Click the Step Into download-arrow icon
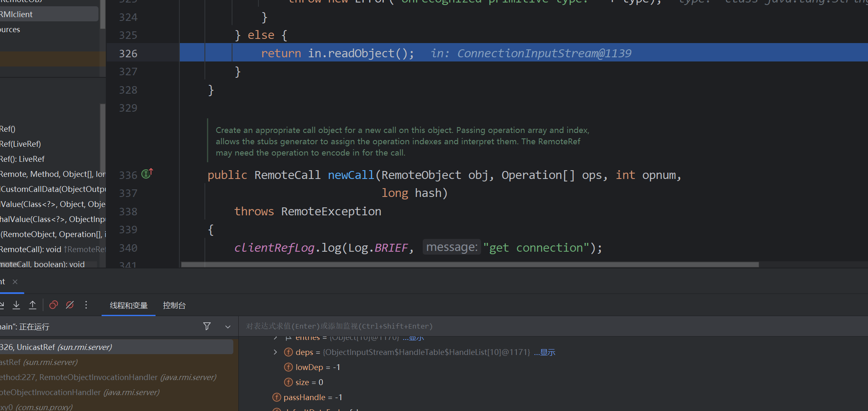Screen dimensions: 868x411 click(16, 305)
